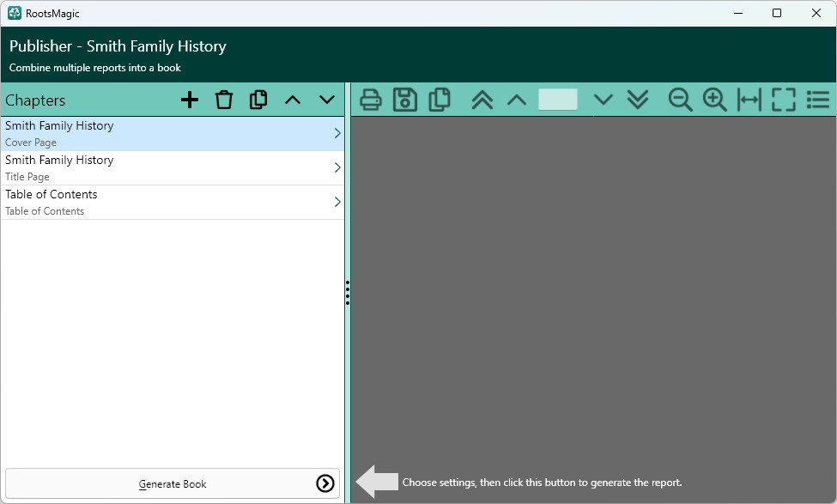Click the panel splitter handle dots
The height and width of the screenshot is (504, 837).
(x=348, y=293)
